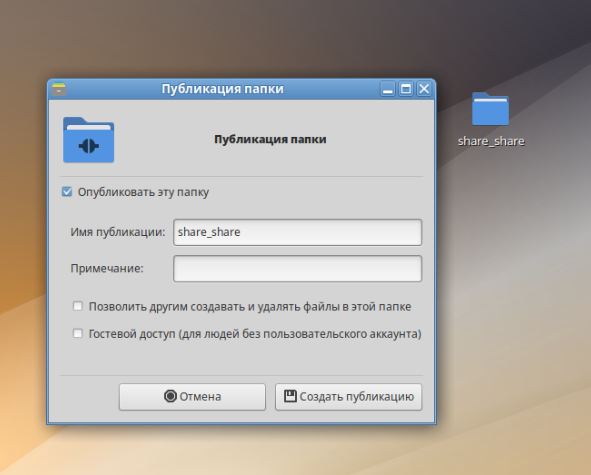Maximize the Публикация папки dialog
The height and width of the screenshot is (475, 591).
pyautogui.click(x=406, y=89)
